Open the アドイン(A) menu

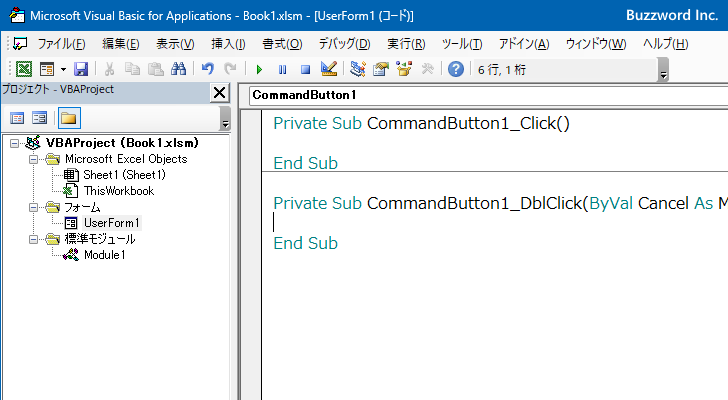[524, 44]
